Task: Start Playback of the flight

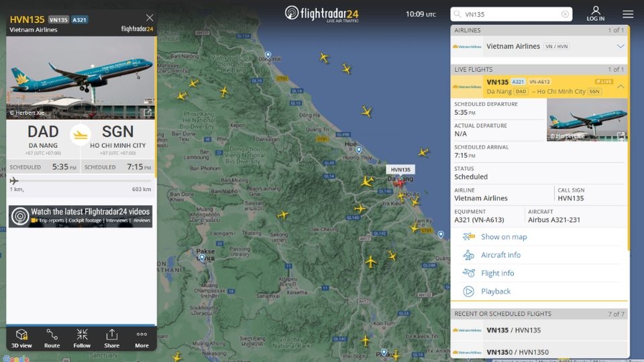Action: pyautogui.click(x=496, y=291)
